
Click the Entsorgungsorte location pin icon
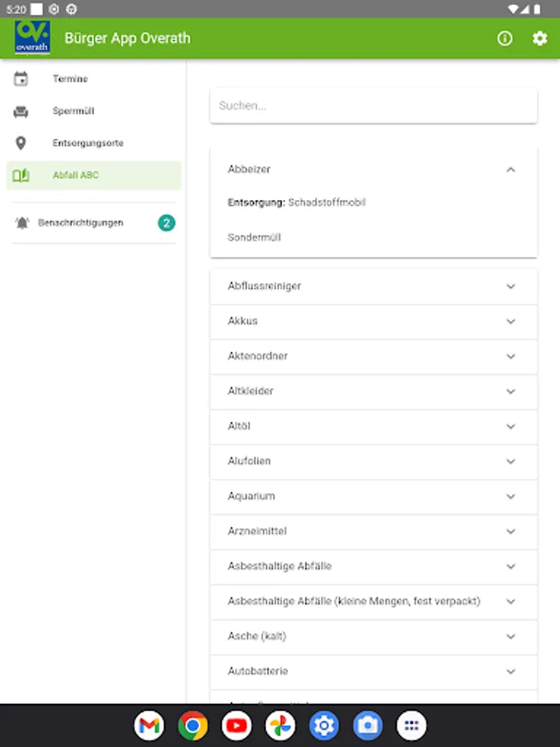pos(22,143)
